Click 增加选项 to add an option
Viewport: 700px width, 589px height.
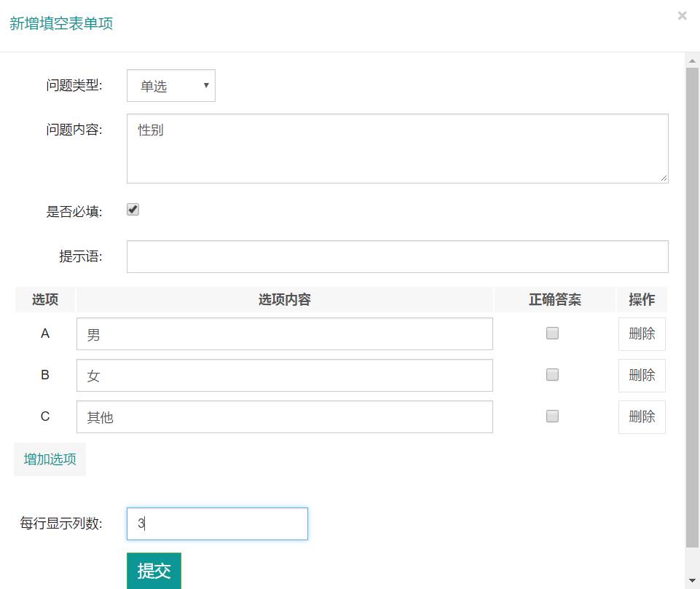click(50, 459)
